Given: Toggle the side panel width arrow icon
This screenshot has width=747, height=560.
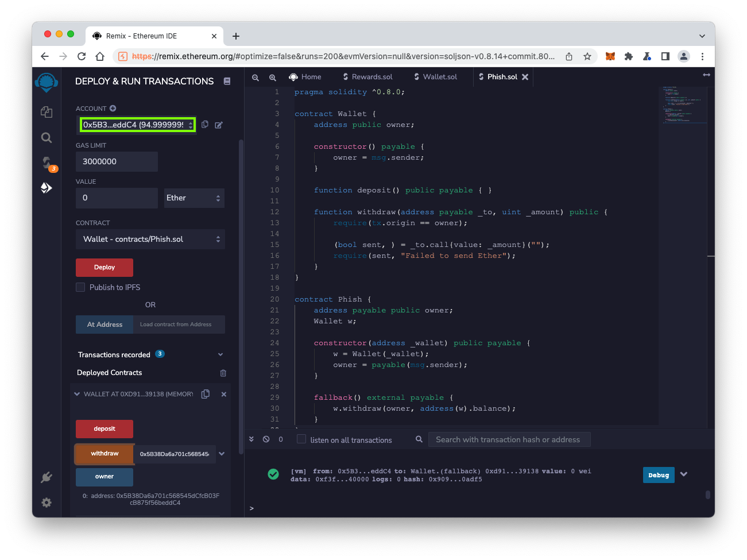Looking at the screenshot, I should (707, 75).
